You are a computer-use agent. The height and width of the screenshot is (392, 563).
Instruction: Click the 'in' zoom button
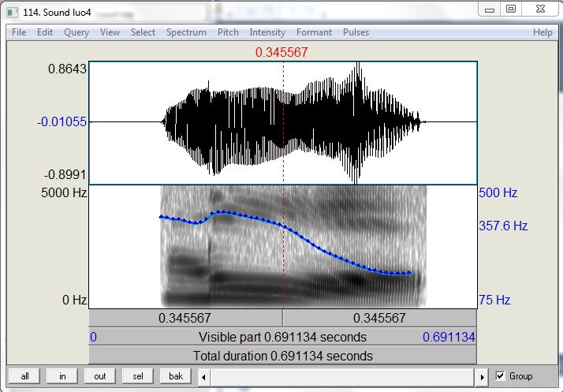tap(62, 376)
